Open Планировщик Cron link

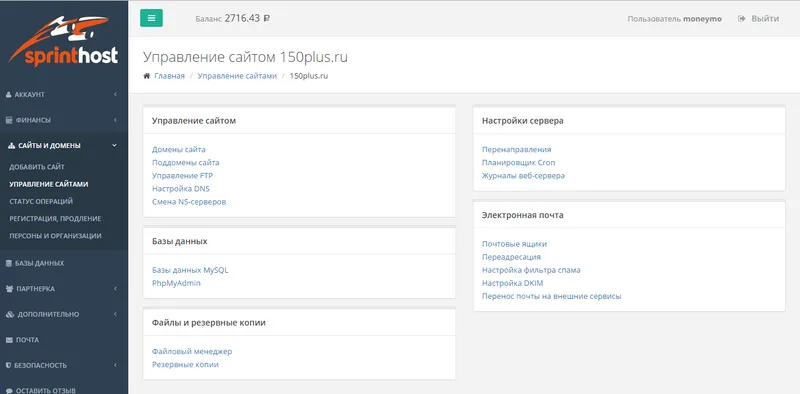(518, 163)
